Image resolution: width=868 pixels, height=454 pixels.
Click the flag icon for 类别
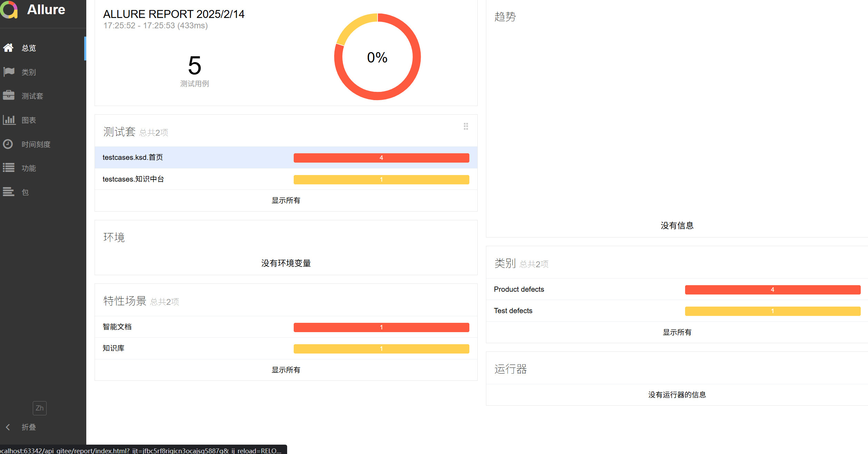click(9, 72)
